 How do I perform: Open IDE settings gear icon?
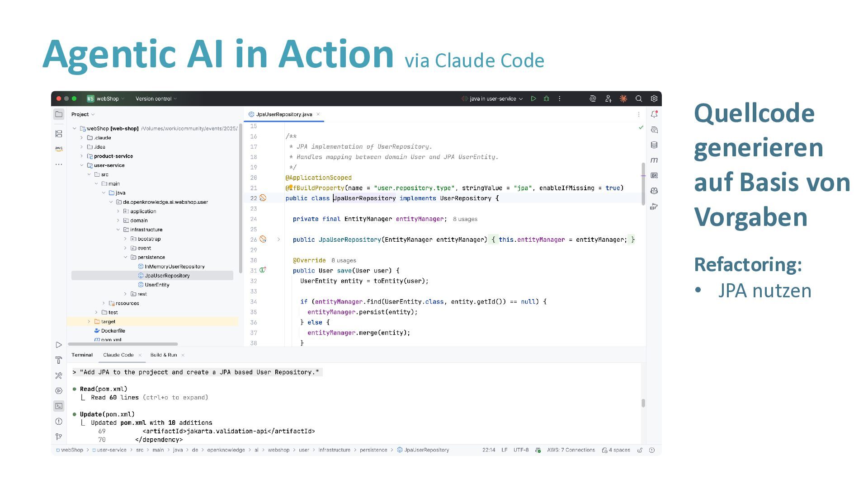click(654, 99)
